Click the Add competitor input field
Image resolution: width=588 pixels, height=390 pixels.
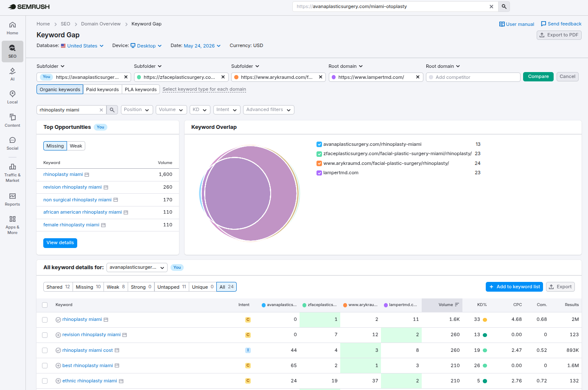pos(473,77)
